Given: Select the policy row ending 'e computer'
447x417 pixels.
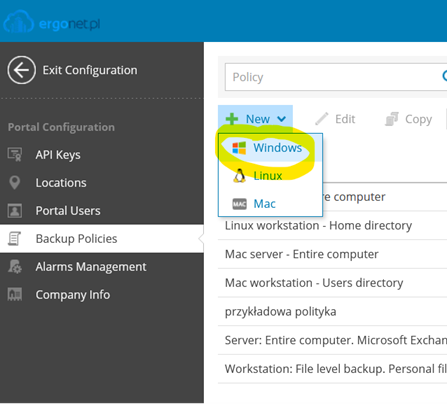Looking at the screenshot, I should click(385, 197).
